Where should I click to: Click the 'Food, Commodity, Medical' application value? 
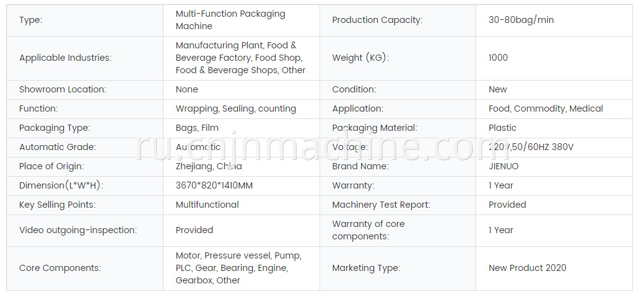pos(546,109)
